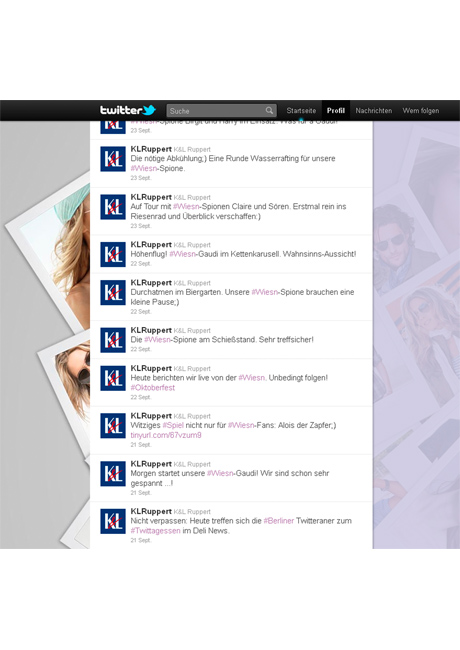Click the 23 Sept. date under Wasserrafting tweet
The image size is (460, 650).
pos(141,178)
